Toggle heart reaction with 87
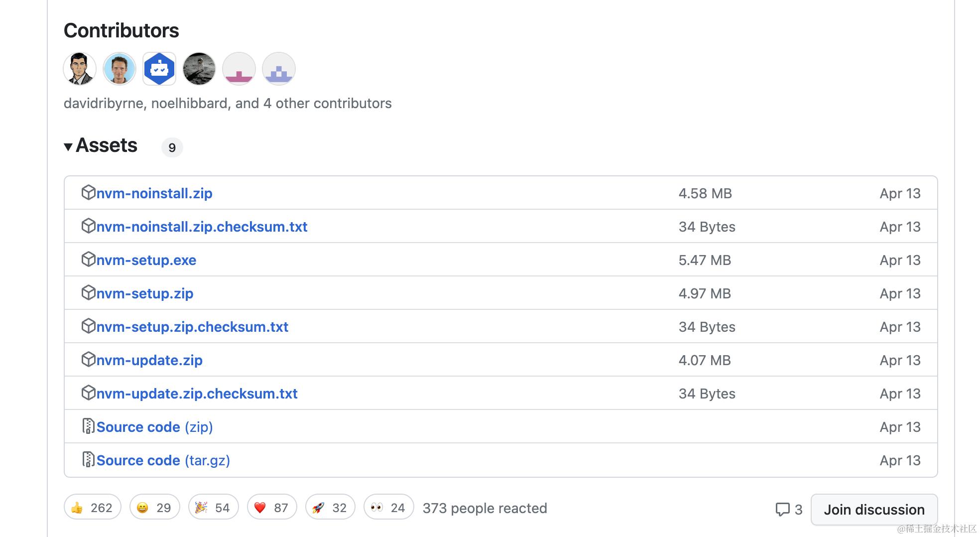The image size is (980, 537). 272,507
